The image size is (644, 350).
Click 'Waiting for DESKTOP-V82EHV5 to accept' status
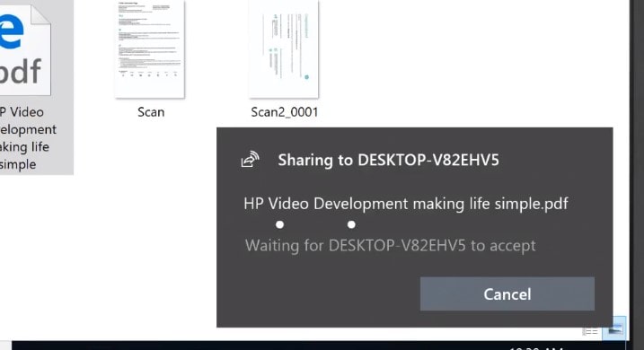click(390, 245)
